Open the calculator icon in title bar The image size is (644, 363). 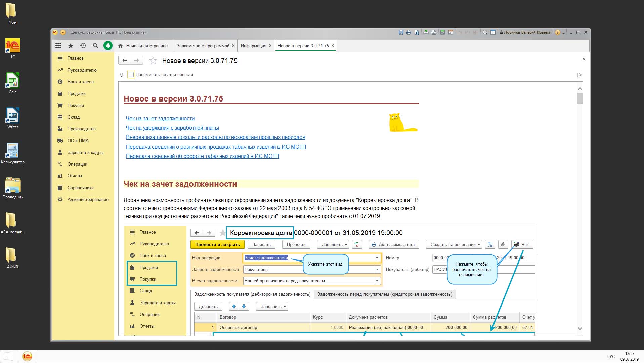443,32
